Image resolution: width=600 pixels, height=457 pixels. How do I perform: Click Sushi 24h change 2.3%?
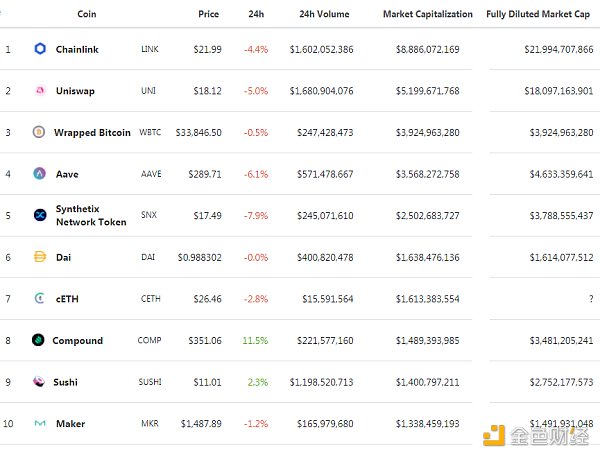click(x=258, y=382)
